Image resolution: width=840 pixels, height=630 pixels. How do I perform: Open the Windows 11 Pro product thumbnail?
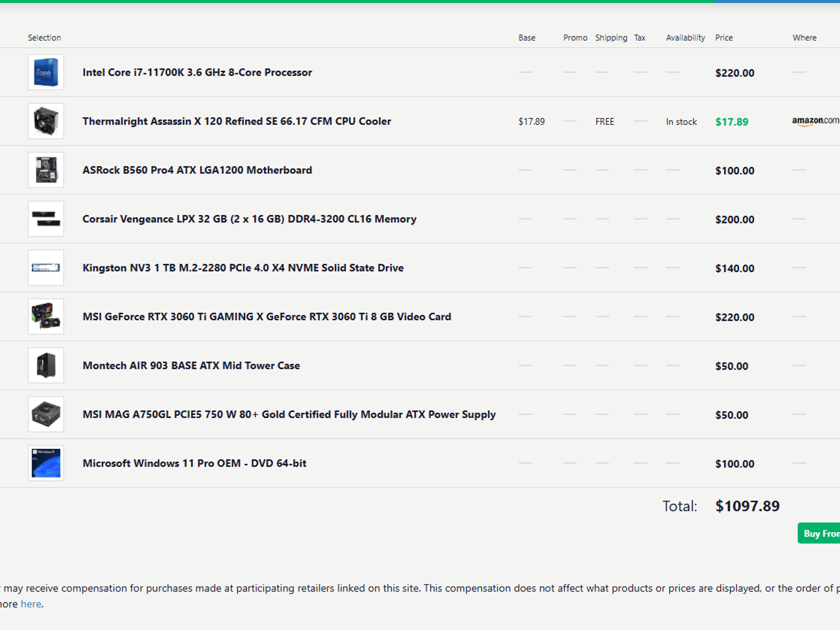[x=46, y=463]
